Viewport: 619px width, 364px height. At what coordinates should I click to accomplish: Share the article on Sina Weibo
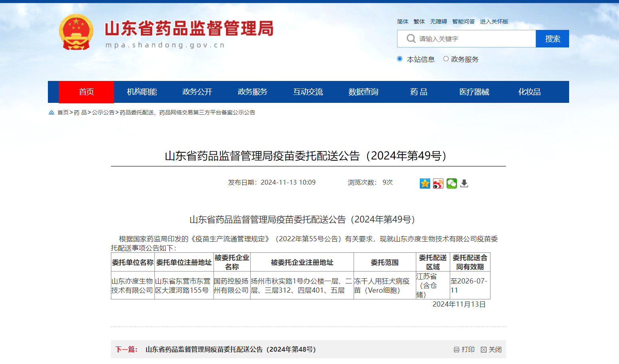pyautogui.click(x=438, y=183)
